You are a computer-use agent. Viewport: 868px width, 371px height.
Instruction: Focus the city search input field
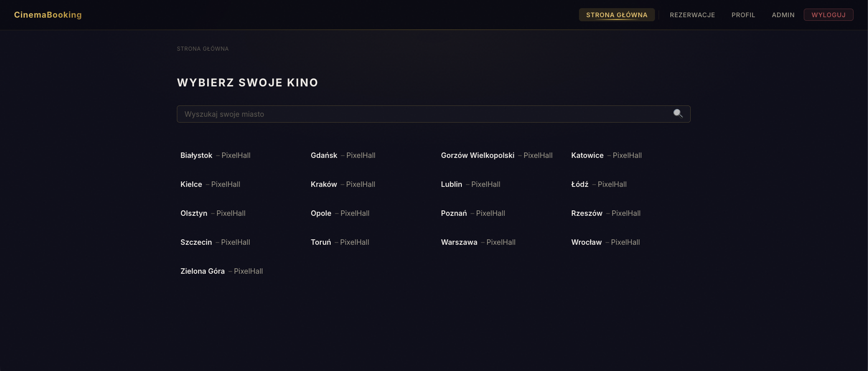coord(425,114)
